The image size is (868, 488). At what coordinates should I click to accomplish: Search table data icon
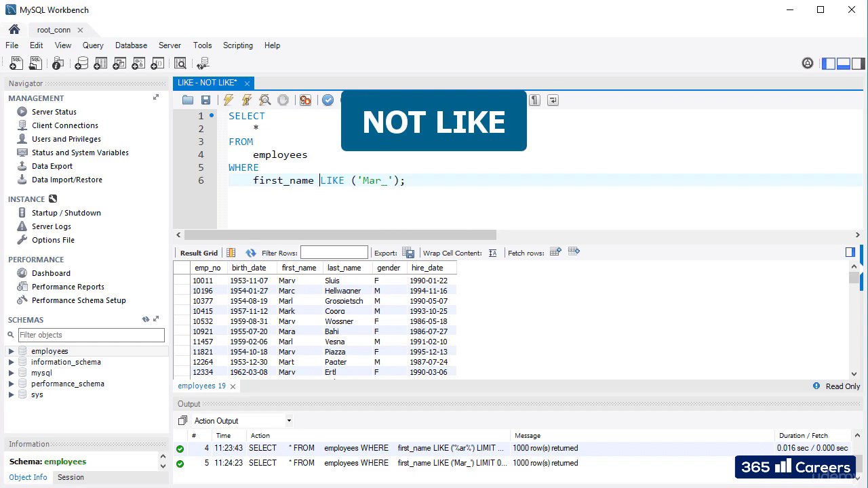point(180,64)
